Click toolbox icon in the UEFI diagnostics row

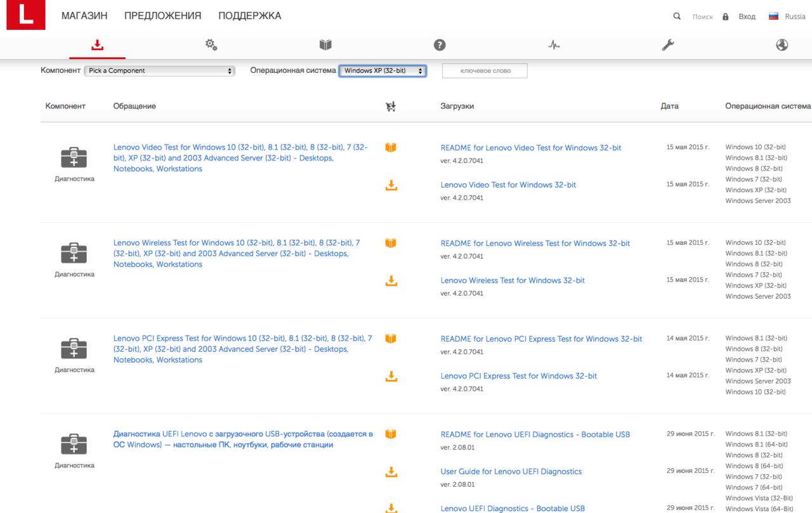click(74, 444)
